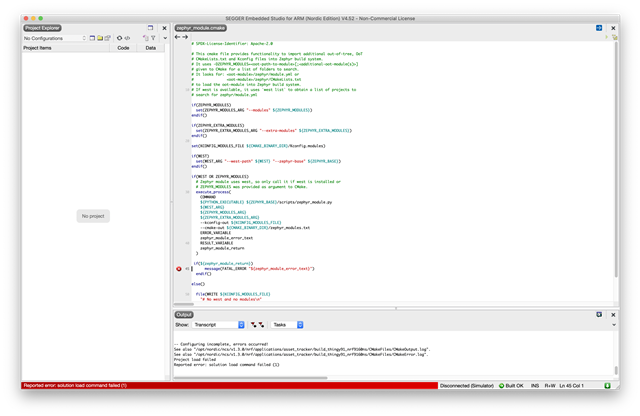
Task: Navigate back with the left arrow icon
Action: [178, 37]
